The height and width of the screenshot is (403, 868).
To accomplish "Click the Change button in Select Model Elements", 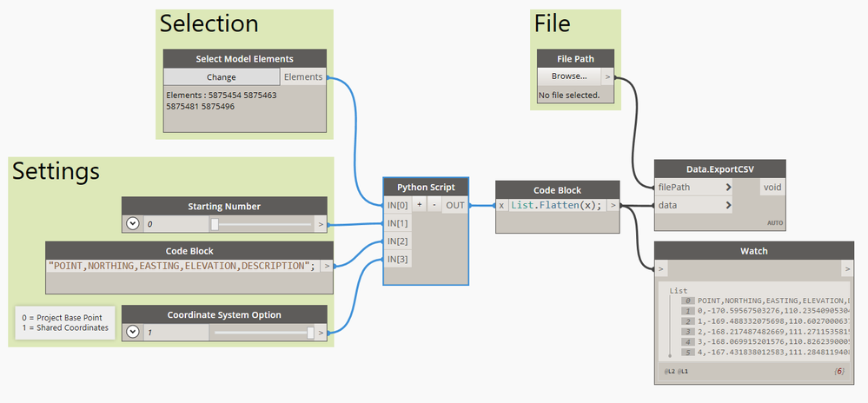I will [x=222, y=77].
